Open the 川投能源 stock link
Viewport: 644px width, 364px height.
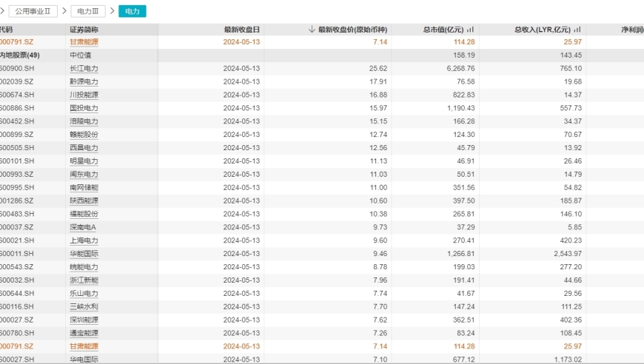84,95
